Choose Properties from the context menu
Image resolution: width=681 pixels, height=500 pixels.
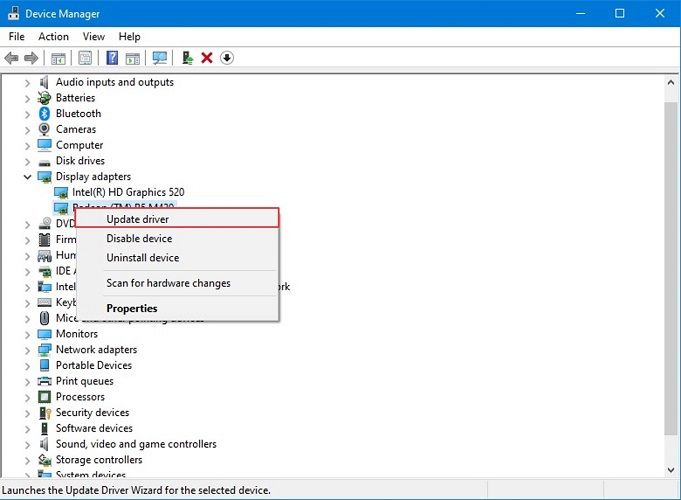[177, 308]
